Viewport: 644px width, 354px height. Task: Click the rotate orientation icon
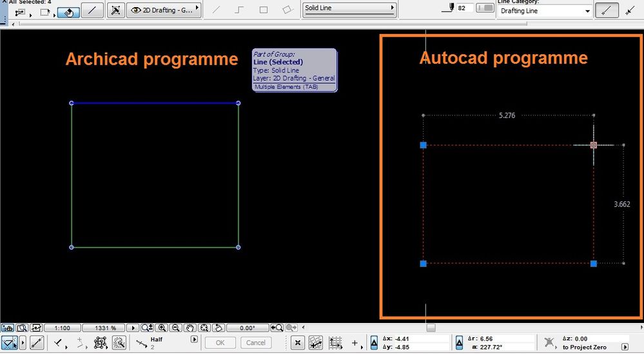tap(219, 328)
